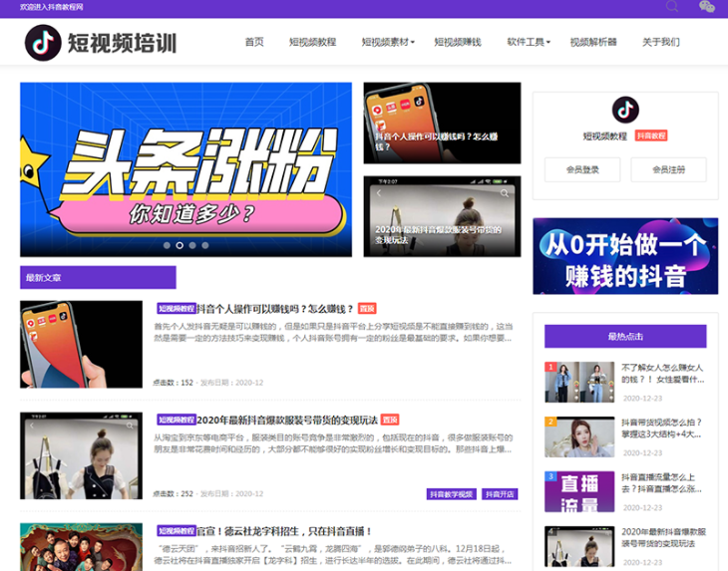Image resolution: width=728 pixels, height=571 pixels.
Task: Open the 首页 menu item
Action: [254, 42]
